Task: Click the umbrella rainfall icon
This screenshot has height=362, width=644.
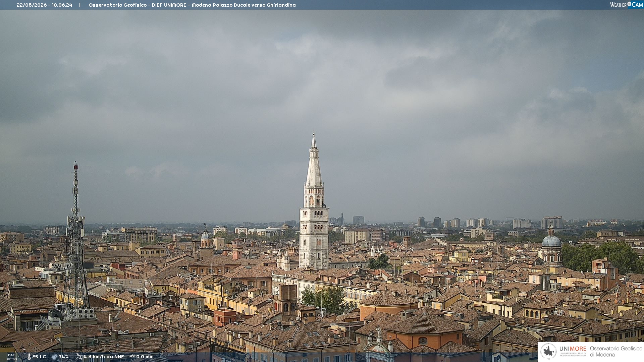Action: 132,357
